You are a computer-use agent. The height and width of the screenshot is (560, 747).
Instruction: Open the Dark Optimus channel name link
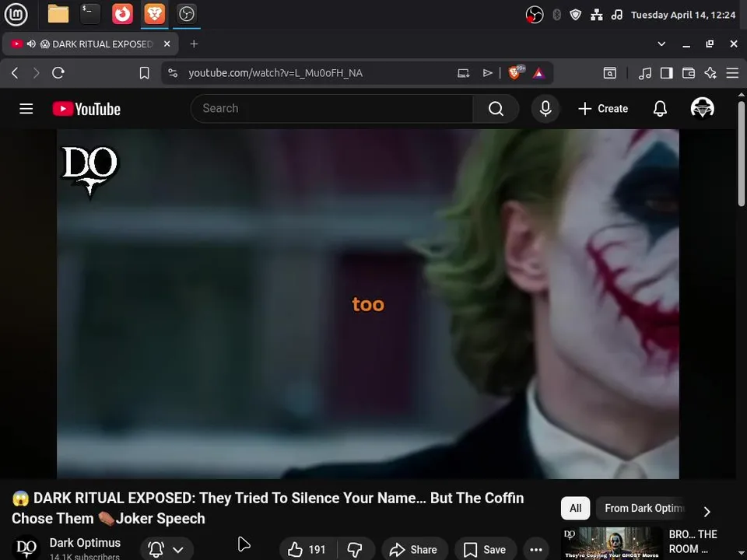[85, 543]
